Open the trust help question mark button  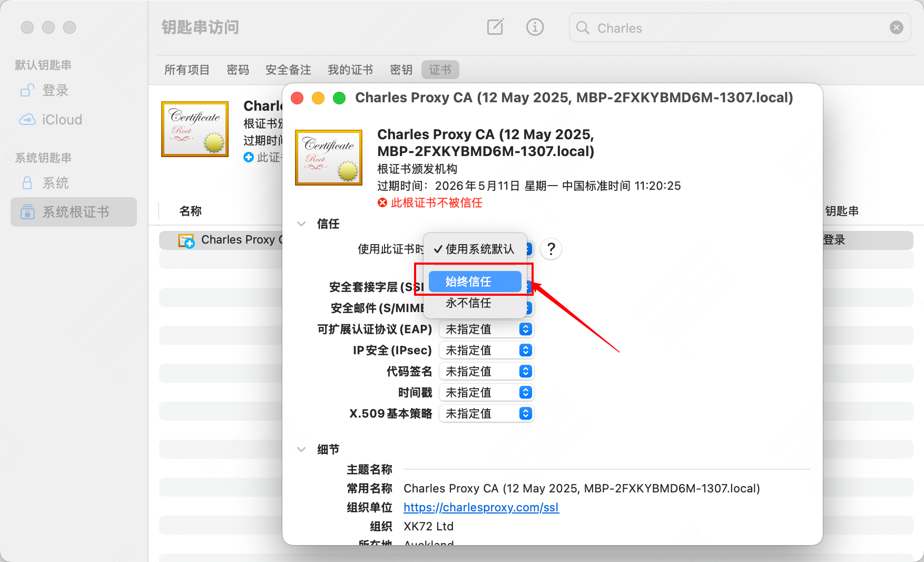pyautogui.click(x=551, y=249)
